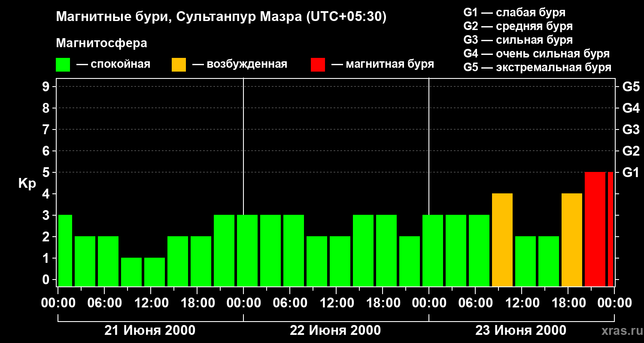Click the 'Kp' axis label
Image resolution: width=644 pixels, height=343 pixels.
pos(27,183)
